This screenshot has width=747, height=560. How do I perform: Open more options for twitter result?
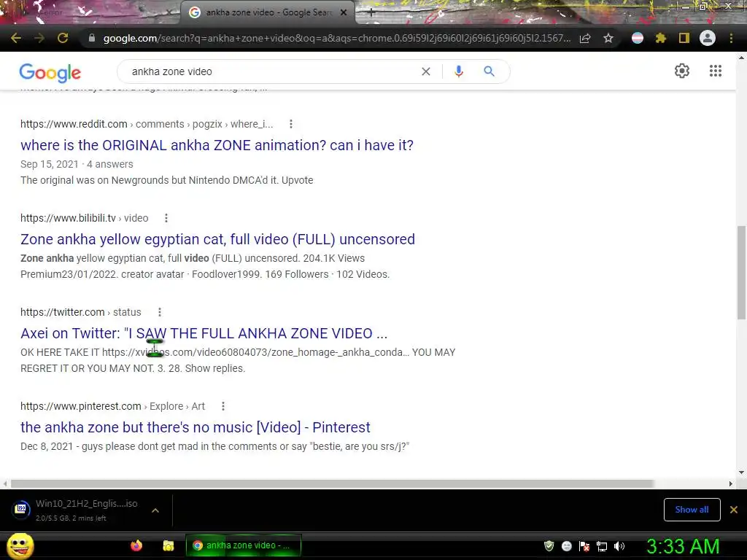pos(160,312)
